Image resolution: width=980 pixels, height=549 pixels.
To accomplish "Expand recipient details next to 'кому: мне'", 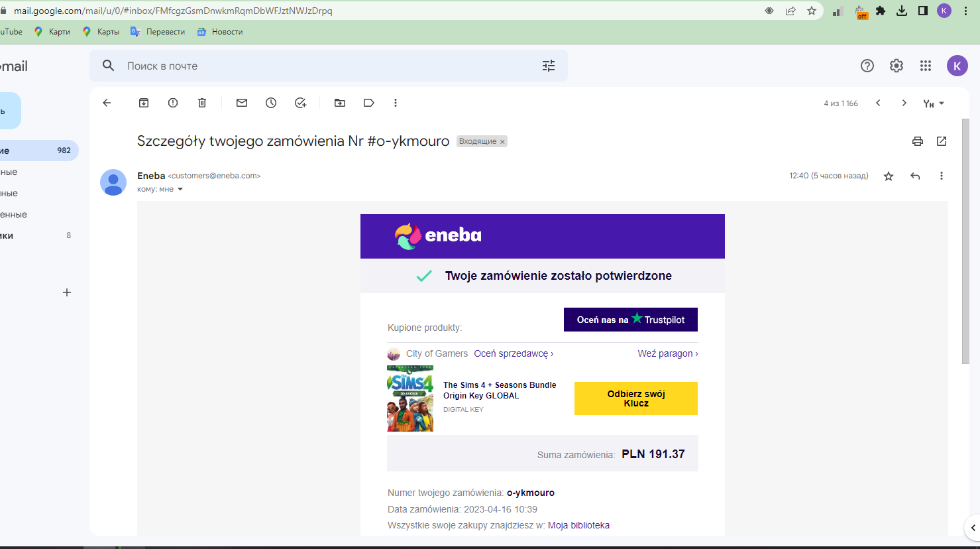I will pos(180,190).
